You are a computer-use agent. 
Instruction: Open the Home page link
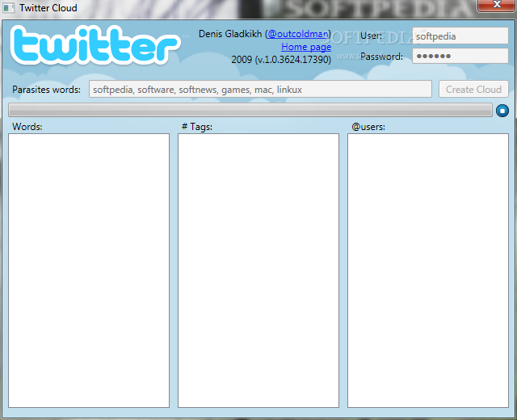pos(306,47)
